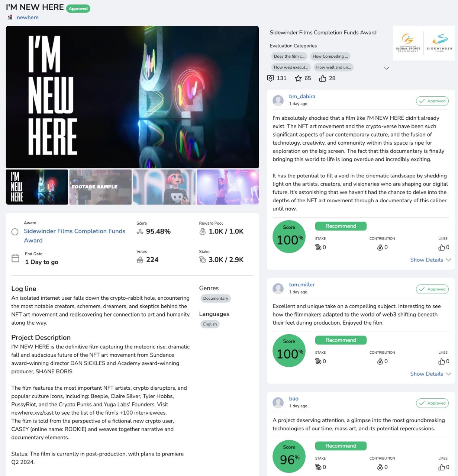This screenshot has height=476, width=458.
Task: Select the 'How Compelling ...' category tag
Action: coord(330,57)
